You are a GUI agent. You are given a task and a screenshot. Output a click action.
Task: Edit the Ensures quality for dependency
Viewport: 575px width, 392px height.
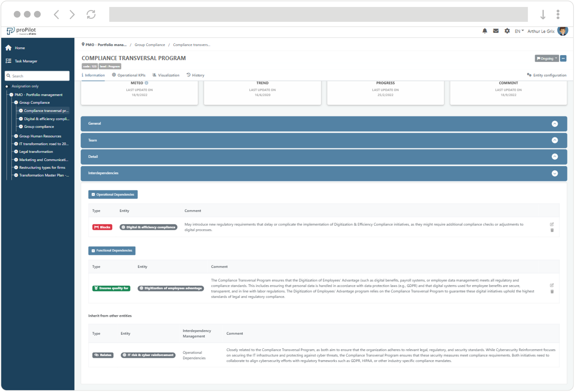click(x=552, y=285)
